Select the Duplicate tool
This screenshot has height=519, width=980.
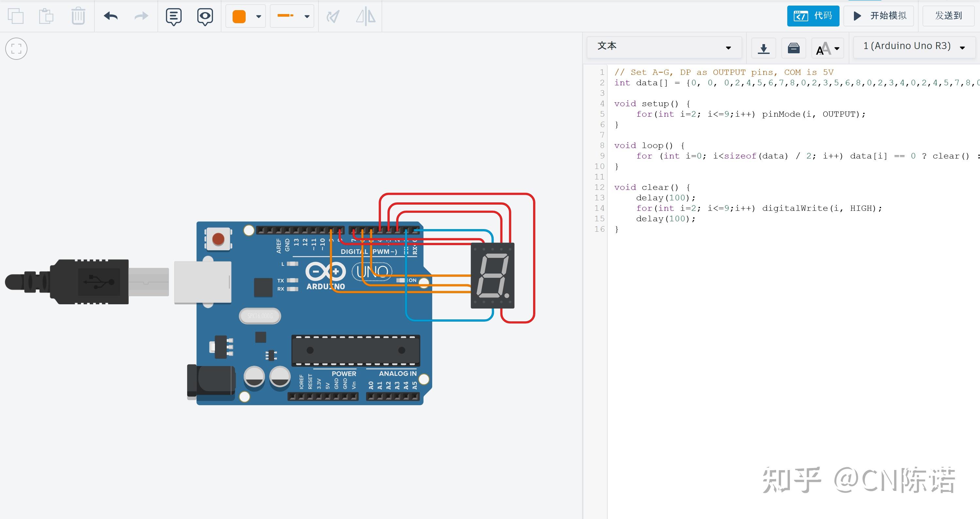[x=16, y=16]
